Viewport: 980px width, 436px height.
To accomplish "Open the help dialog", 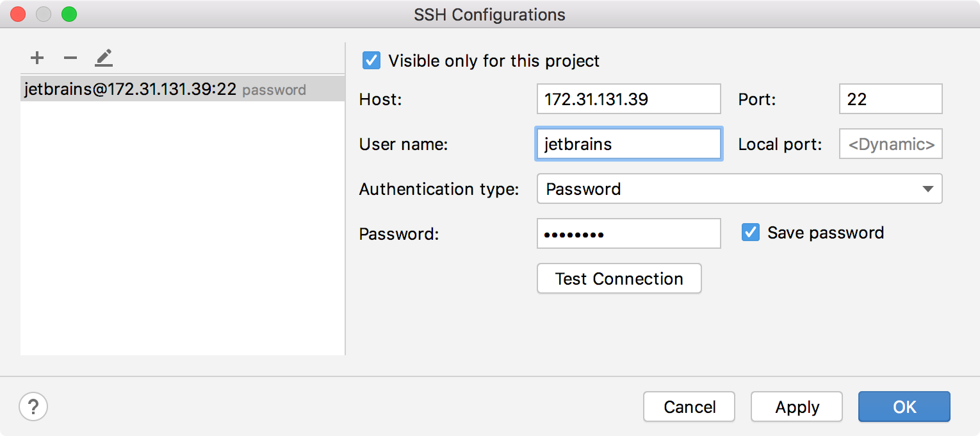I will [33, 407].
